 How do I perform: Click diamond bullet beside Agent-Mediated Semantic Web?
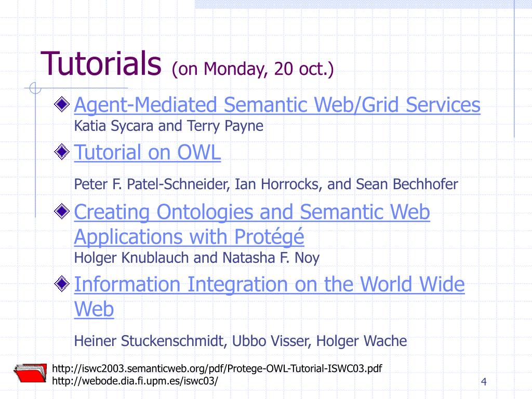(62, 104)
